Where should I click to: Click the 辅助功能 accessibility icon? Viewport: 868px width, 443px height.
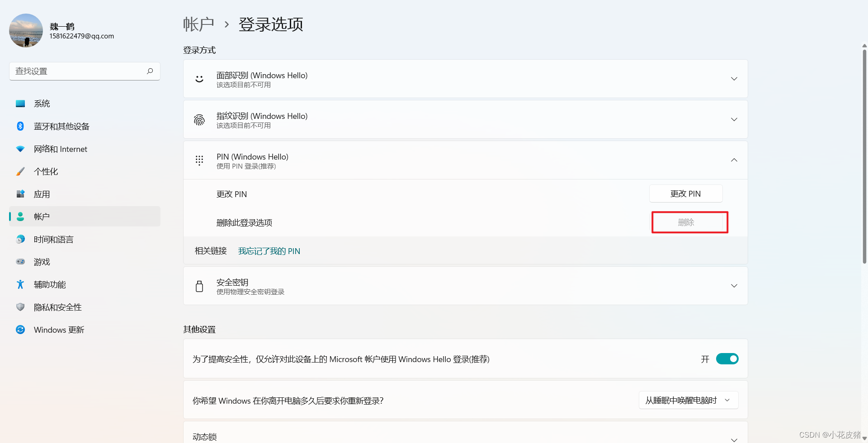coord(20,284)
